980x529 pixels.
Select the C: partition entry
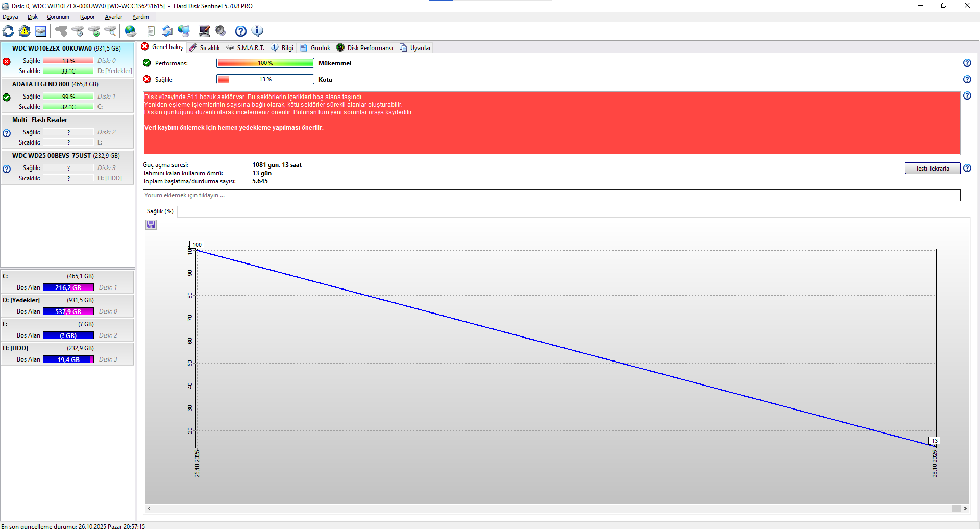tap(67, 281)
